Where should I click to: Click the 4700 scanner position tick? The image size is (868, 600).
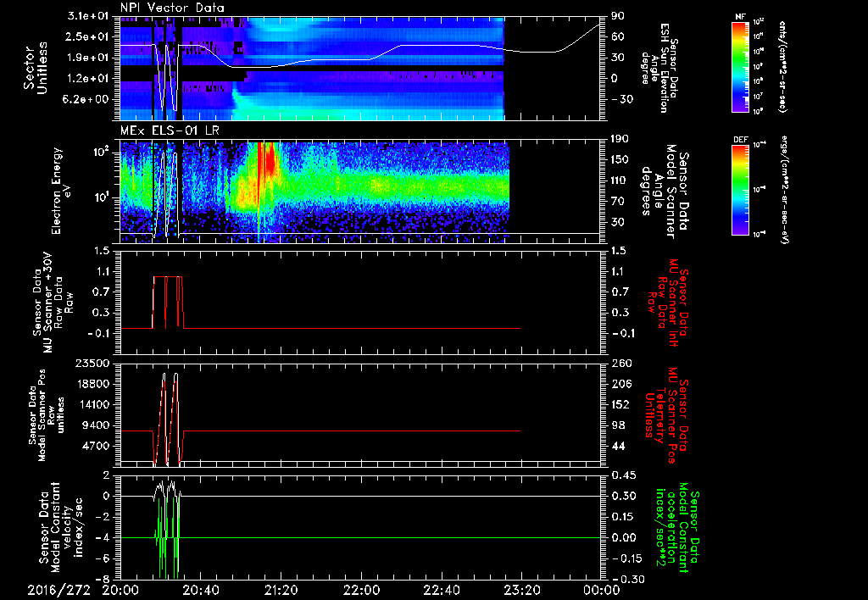tap(96, 446)
